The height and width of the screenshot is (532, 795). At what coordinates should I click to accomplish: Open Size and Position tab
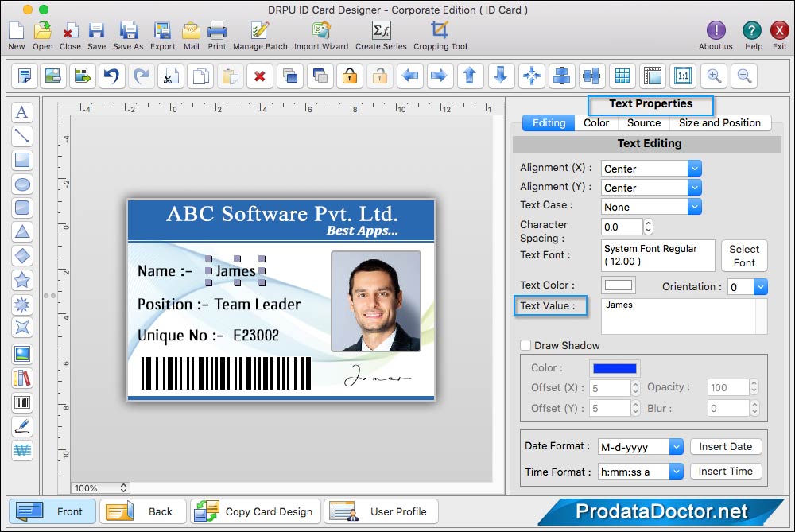[x=720, y=123]
